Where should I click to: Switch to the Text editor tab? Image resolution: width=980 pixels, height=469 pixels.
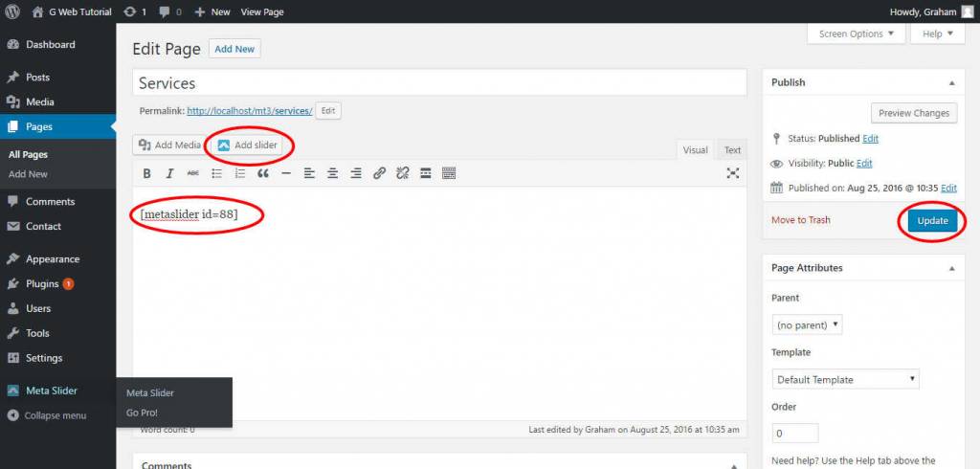[x=731, y=150]
